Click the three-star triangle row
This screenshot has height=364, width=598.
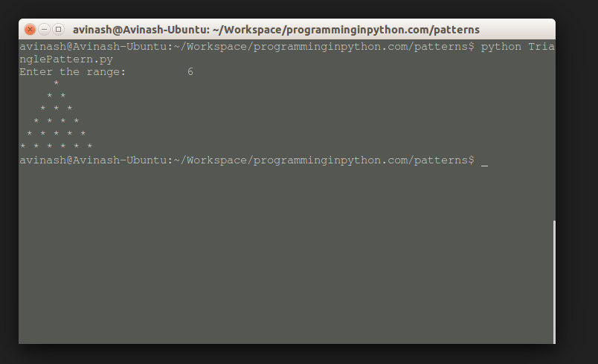[x=56, y=108]
